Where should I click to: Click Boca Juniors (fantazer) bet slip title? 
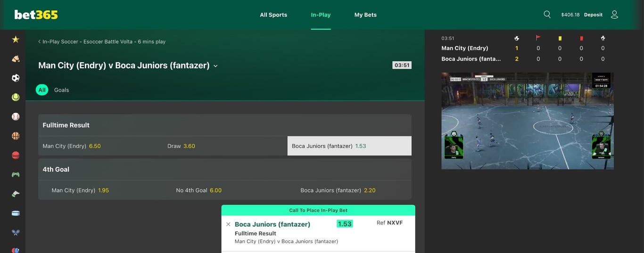coord(272,224)
